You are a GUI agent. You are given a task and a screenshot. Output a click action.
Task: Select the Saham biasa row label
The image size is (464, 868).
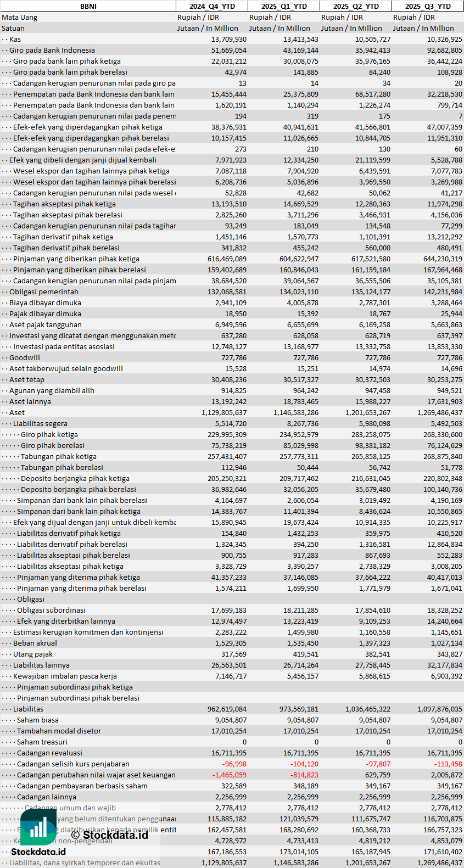pos(38,720)
